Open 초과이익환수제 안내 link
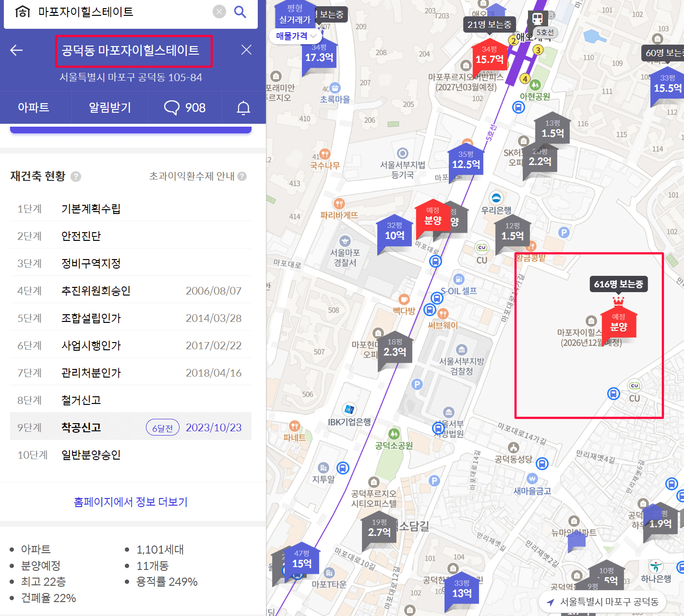 pos(192,177)
